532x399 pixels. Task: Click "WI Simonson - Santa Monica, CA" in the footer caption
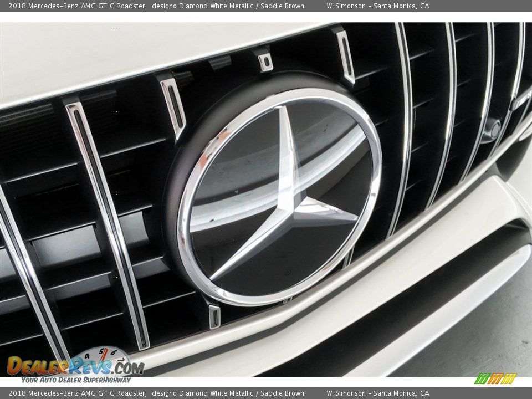click(x=378, y=393)
